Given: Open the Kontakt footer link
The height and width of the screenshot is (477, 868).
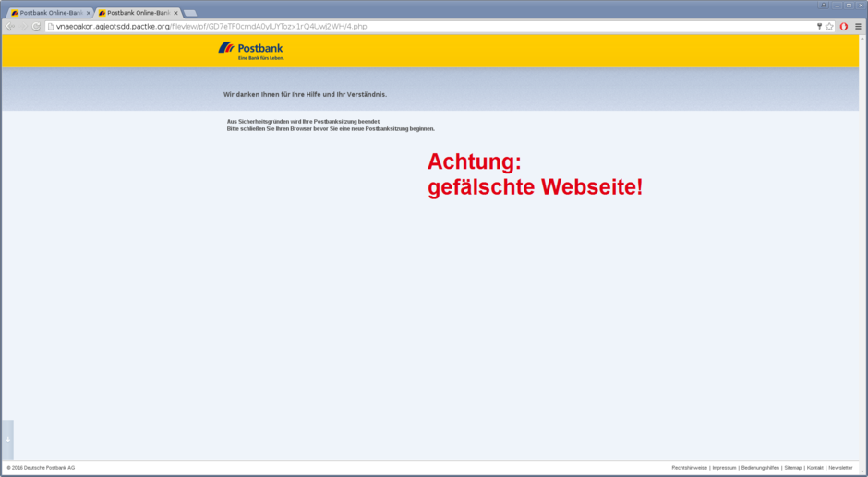Looking at the screenshot, I should [814, 468].
